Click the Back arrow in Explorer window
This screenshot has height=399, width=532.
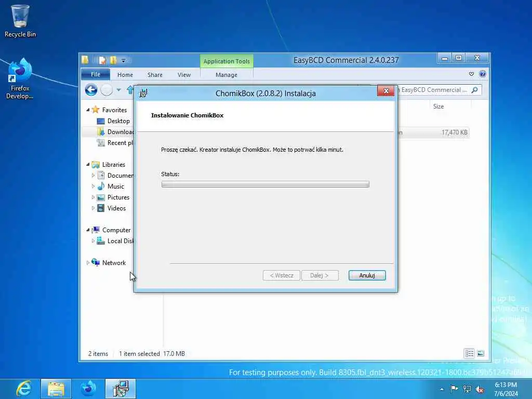pyautogui.click(x=91, y=90)
